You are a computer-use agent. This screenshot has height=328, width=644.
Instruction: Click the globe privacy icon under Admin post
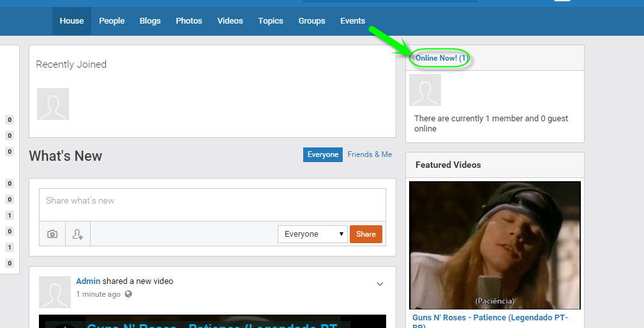(128, 294)
